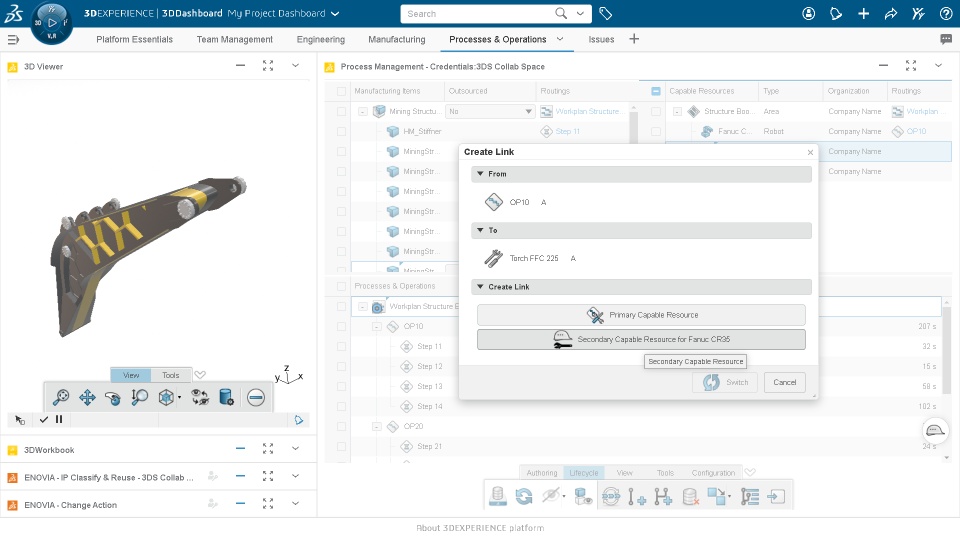Check the Structure Boo... resource checkbox
Screen dimensions: 960x540
click(656, 111)
